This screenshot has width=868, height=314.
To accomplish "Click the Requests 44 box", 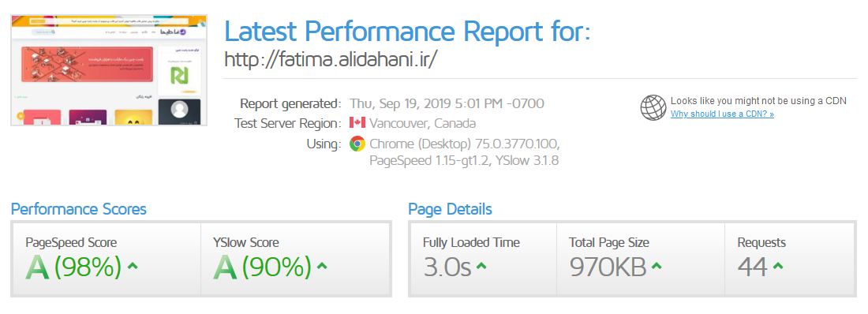I will 790,259.
